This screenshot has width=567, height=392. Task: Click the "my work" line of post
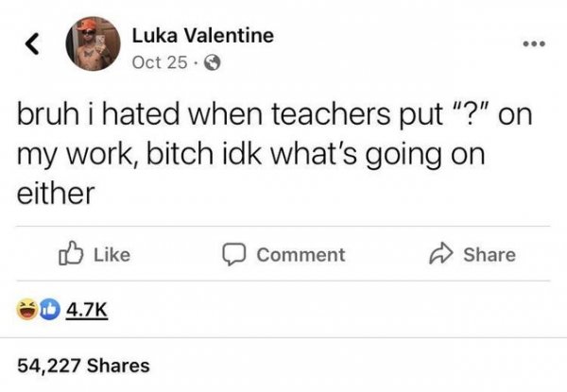point(250,155)
